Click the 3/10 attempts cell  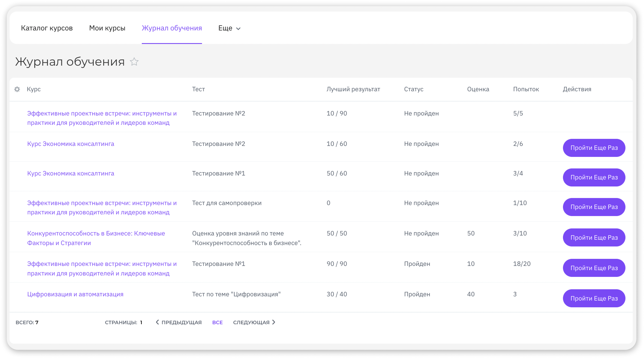(520, 233)
